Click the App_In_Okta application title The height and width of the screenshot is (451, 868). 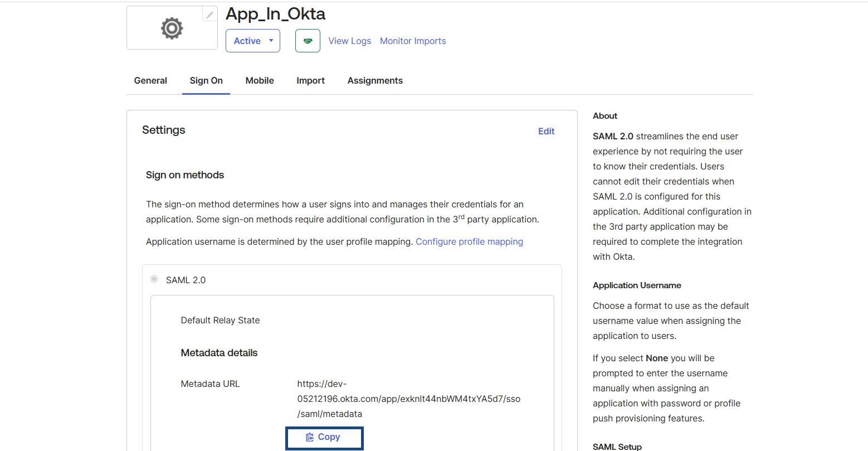click(x=275, y=13)
